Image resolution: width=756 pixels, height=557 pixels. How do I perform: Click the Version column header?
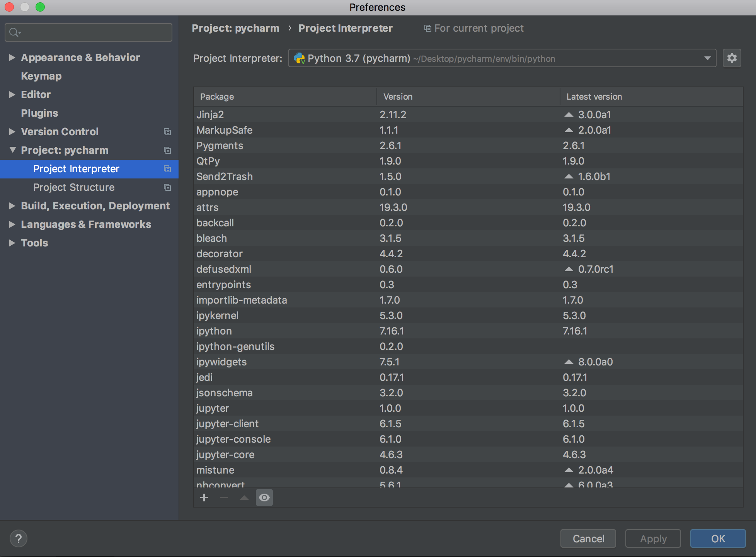click(x=468, y=97)
